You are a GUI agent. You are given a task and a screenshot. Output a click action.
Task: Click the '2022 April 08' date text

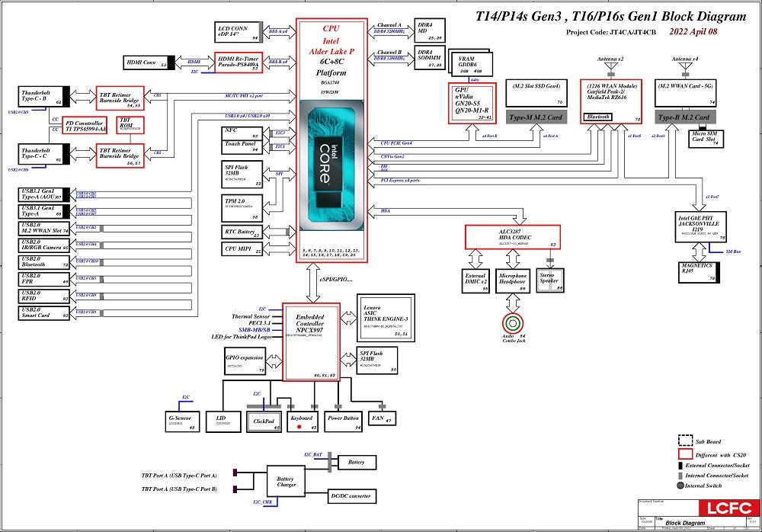click(693, 31)
